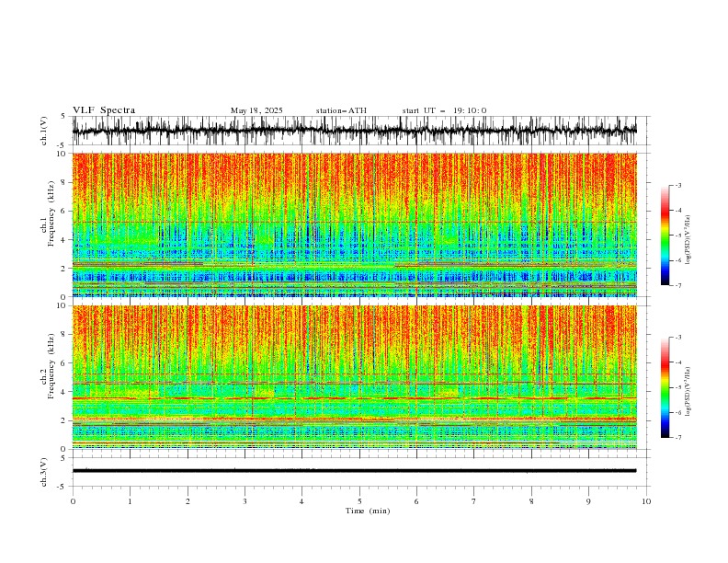Click the ch.1 spectrogram panel
The height and width of the screenshot is (563, 728).
coord(355,224)
